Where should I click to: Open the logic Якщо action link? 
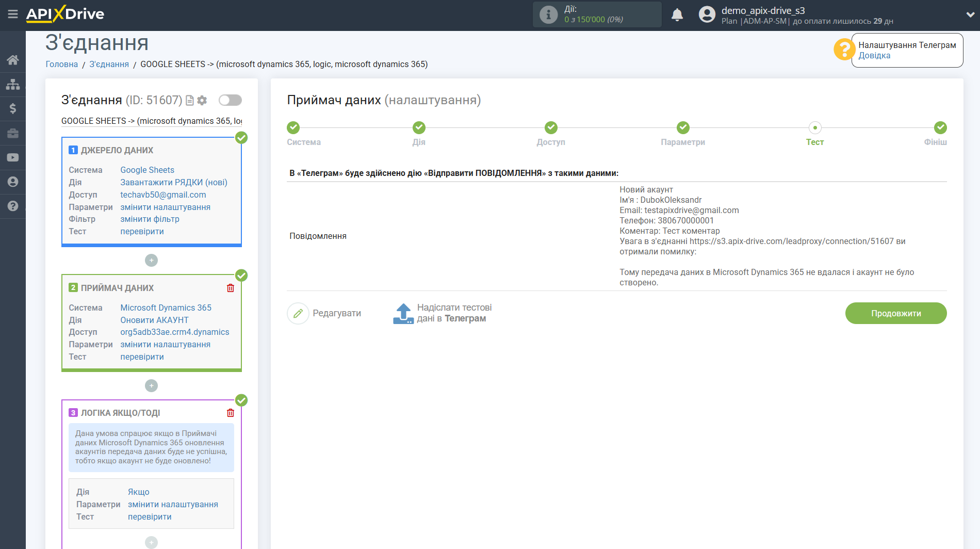139,492
